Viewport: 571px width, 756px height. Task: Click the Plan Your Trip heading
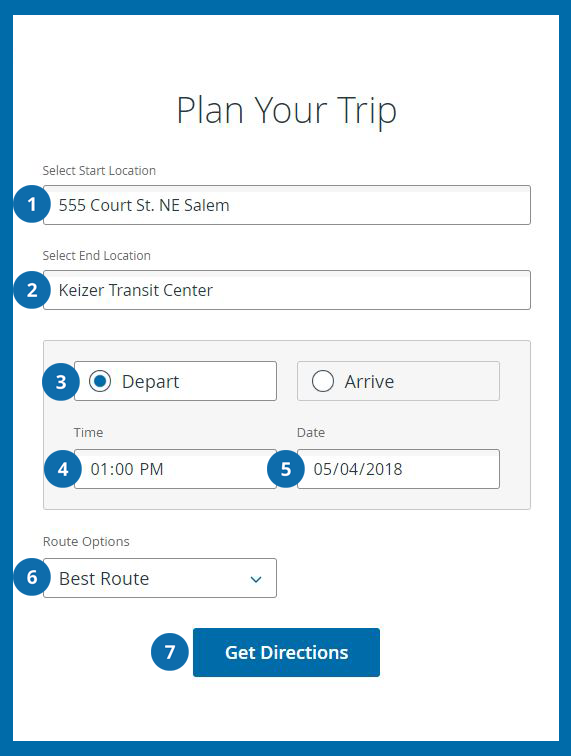tap(286, 110)
